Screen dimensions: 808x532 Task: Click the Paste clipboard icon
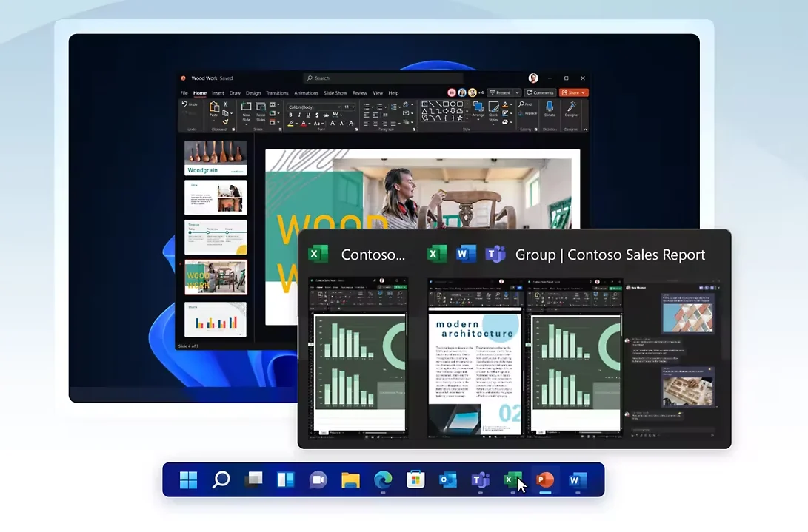(x=214, y=108)
